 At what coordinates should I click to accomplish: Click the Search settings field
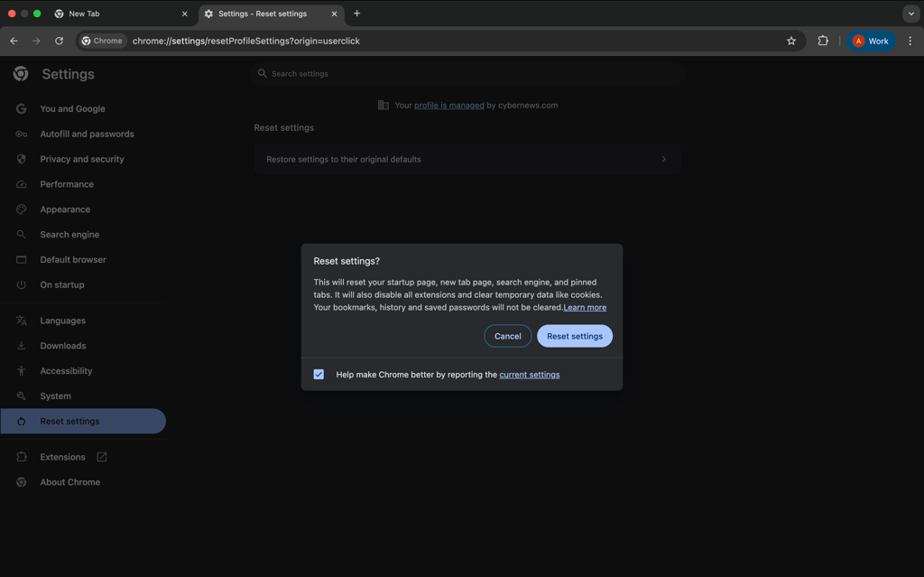pos(469,74)
